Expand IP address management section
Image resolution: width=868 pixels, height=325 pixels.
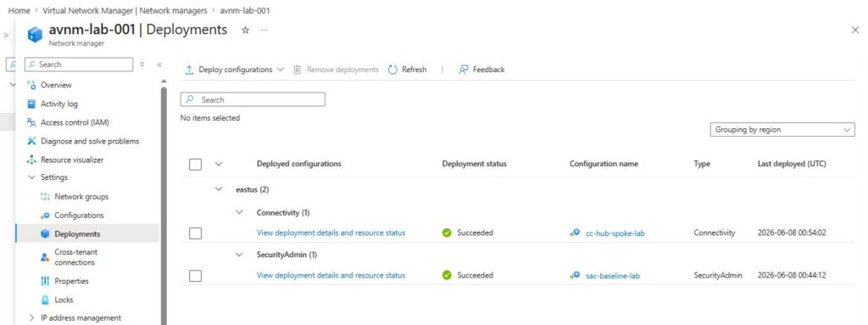(x=31, y=318)
